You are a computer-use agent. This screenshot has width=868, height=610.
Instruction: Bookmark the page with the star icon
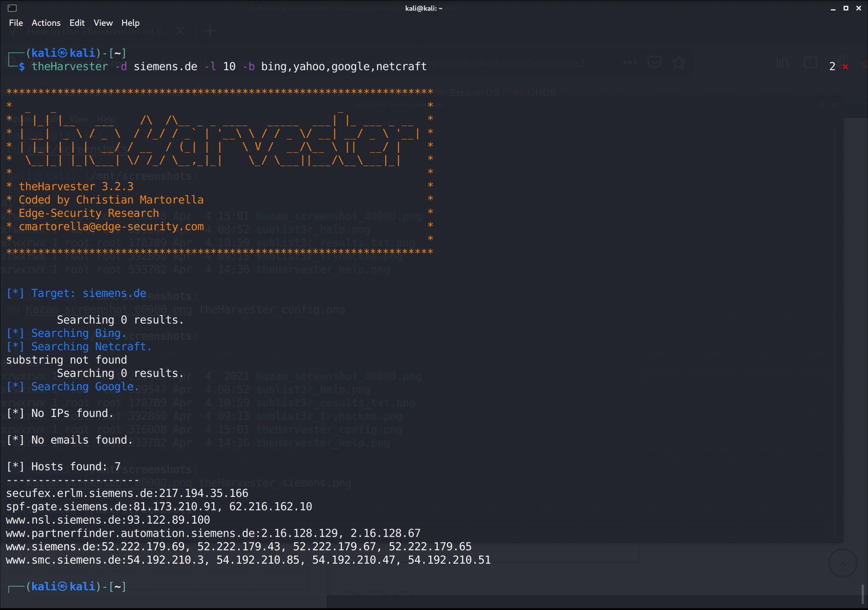pyautogui.click(x=679, y=62)
